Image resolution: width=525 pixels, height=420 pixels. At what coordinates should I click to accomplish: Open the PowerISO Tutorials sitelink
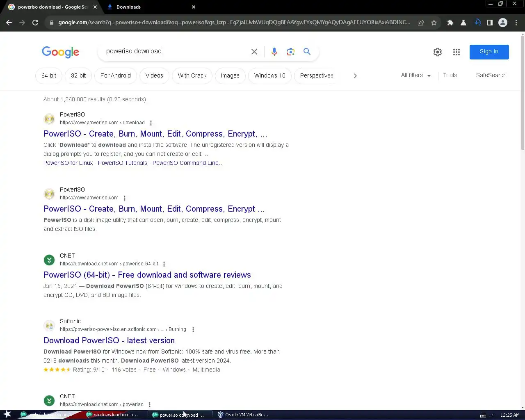click(x=122, y=163)
